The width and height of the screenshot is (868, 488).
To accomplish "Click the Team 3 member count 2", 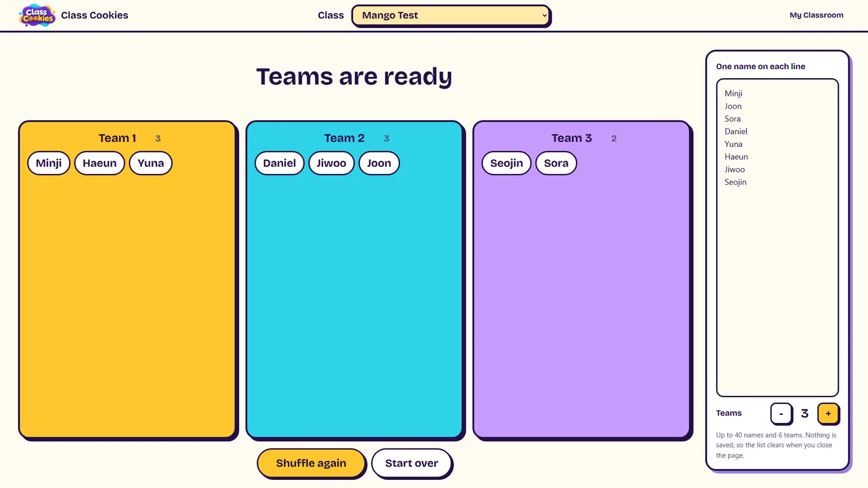I will pyautogui.click(x=614, y=139).
